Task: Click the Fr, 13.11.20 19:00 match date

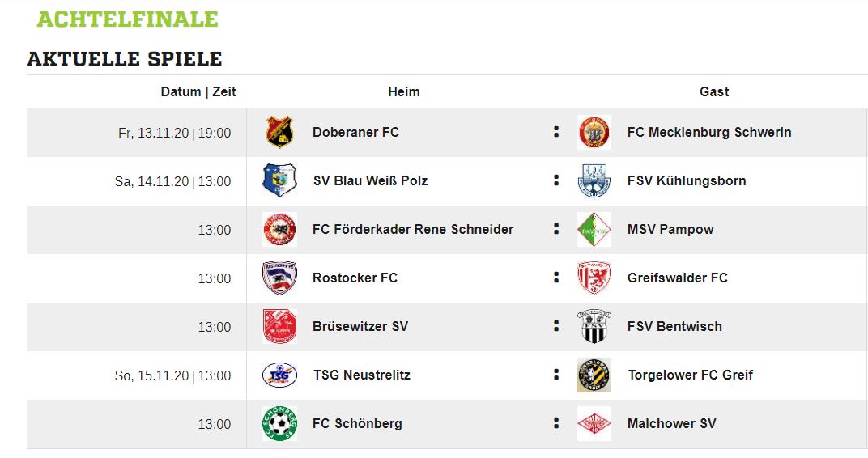Action: 174,133
